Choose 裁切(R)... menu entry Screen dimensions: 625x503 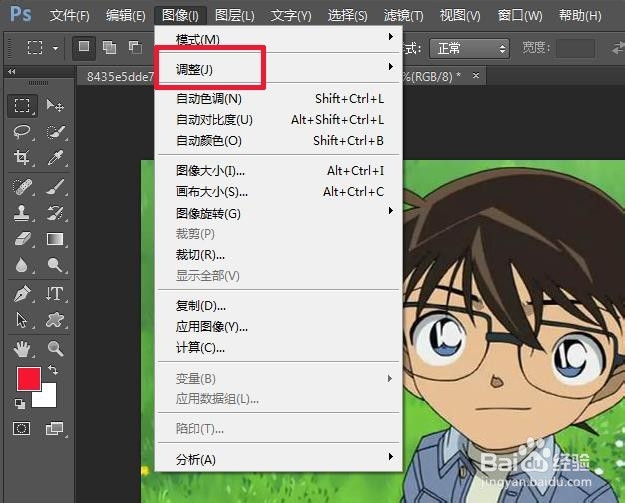[x=278, y=255]
